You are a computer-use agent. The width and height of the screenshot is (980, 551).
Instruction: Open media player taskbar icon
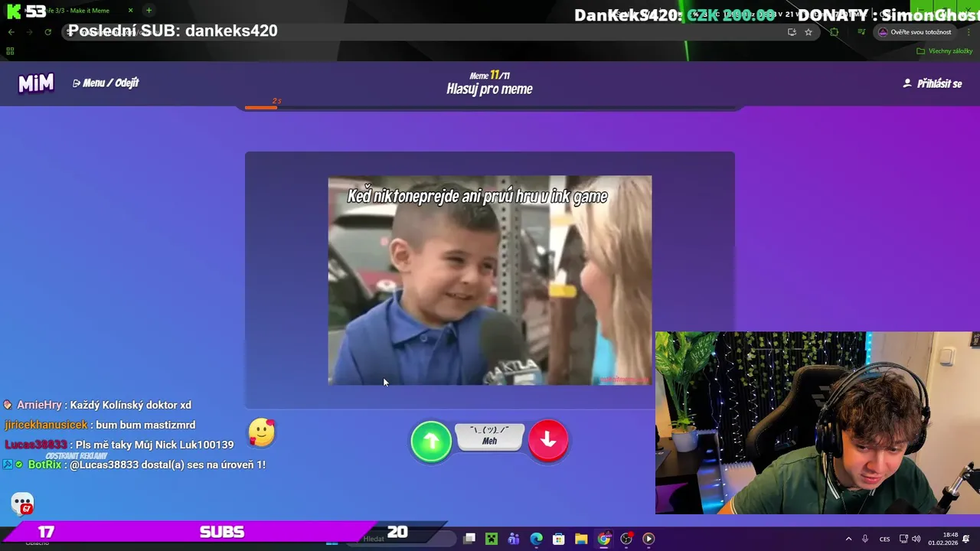(x=648, y=539)
